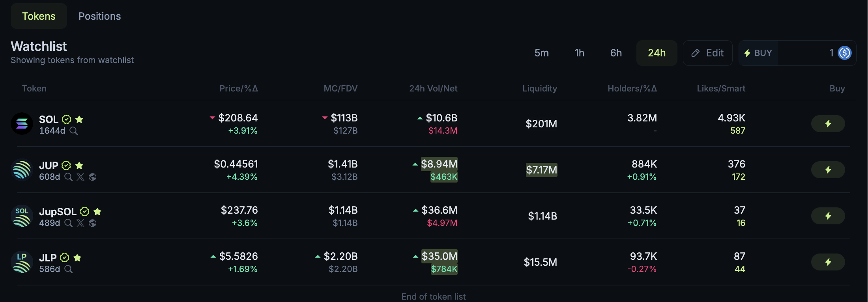The image size is (868, 302).
Task: Click the quick-buy lightning button for JLP
Action: (x=828, y=262)
